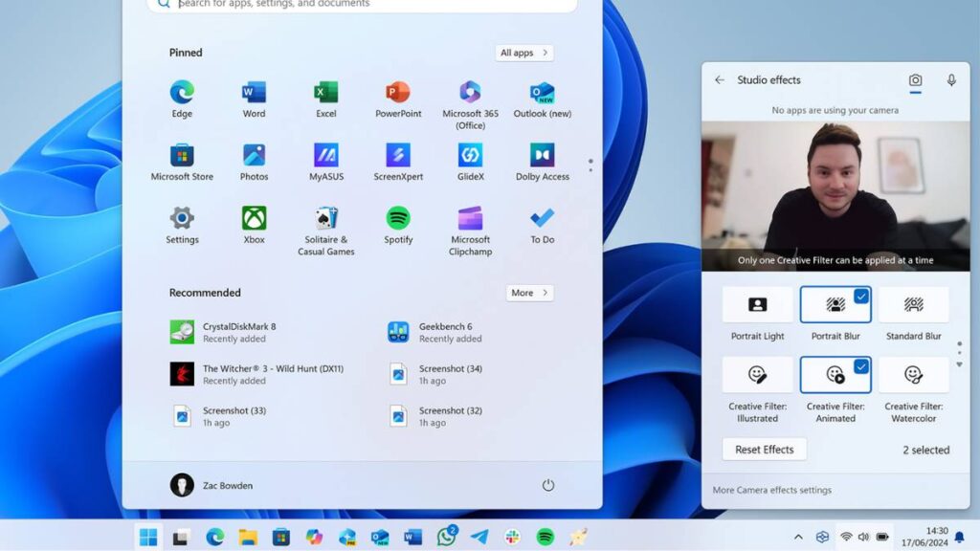The height and width of the screenshot is (551, 980).
Task: Click the Reset Effects button
Action: (764, 450)
